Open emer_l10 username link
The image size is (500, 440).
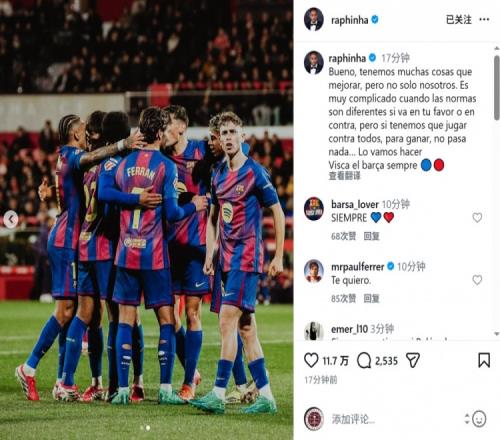349,329
